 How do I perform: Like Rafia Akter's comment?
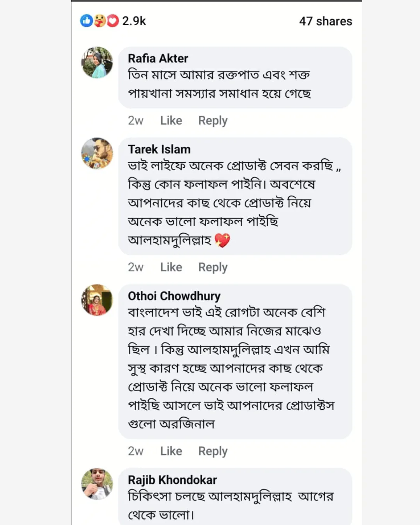[171, 121]
